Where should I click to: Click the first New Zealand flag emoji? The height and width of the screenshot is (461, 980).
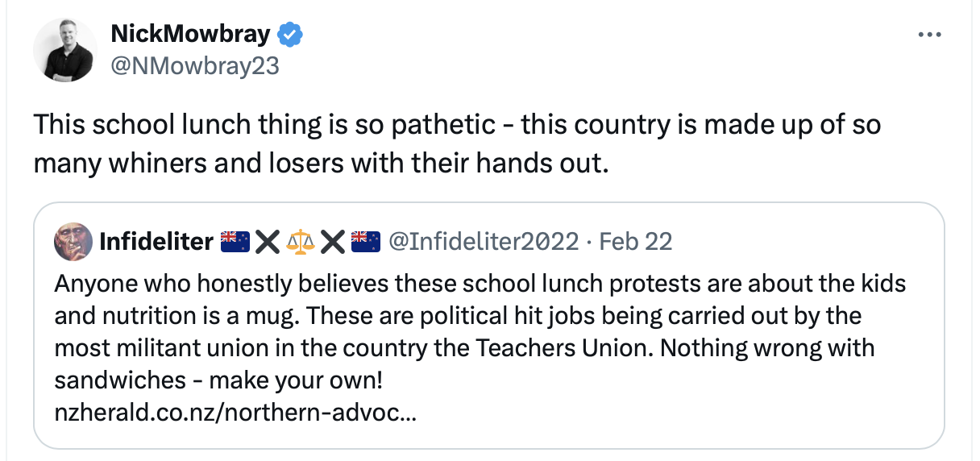tap(235, 241)
